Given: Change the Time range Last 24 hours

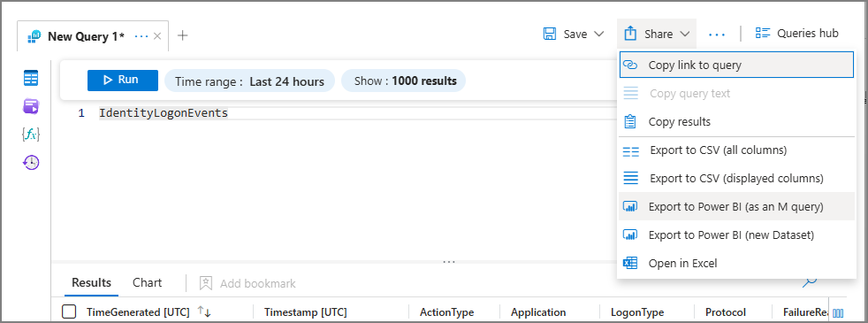Looking at the screenshot, I should [x=249, y=81].
